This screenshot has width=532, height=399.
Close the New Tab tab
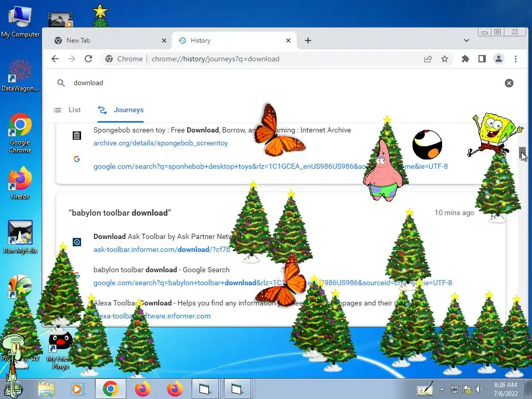(164, 41)
